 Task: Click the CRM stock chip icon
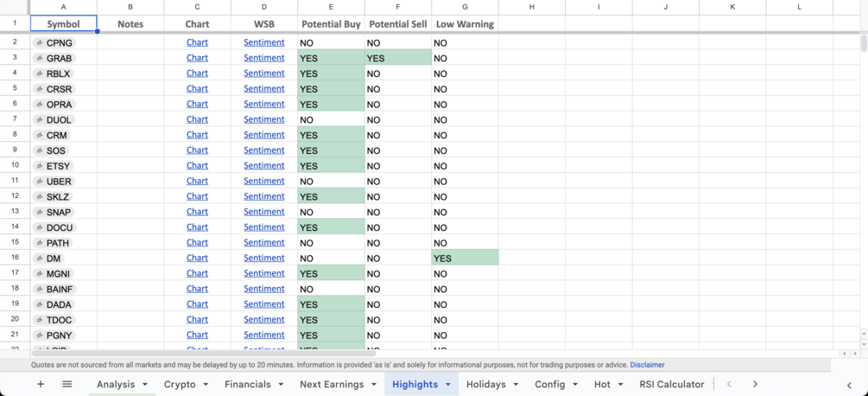pyautogui.click(x=40, y=135)
